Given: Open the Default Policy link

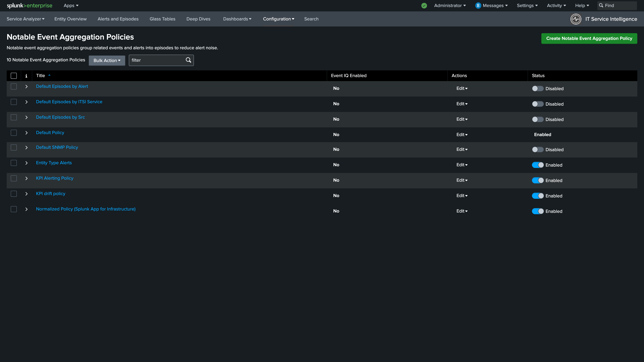Looking at the screenshot, I should pyautogui.click(x=50, y=133).
